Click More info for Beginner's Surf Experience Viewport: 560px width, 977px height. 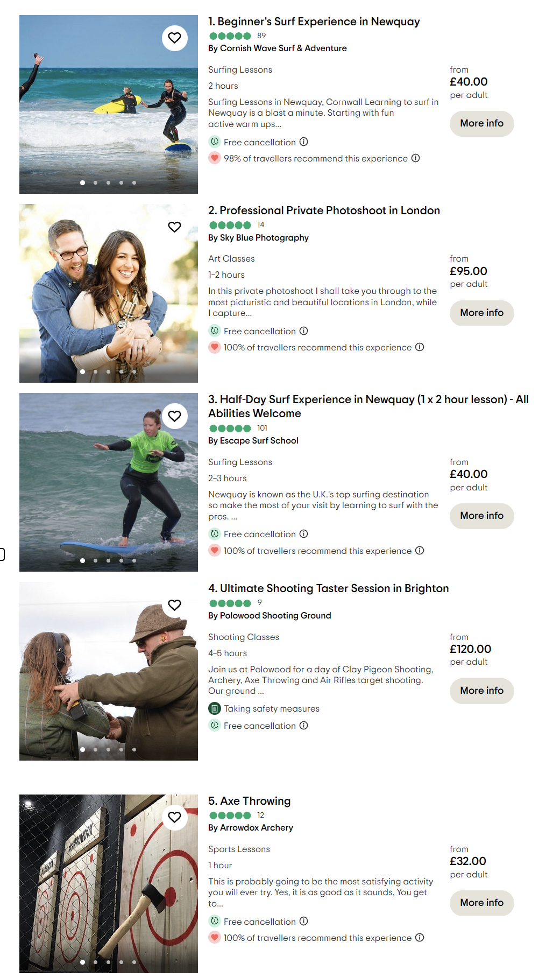481,123
